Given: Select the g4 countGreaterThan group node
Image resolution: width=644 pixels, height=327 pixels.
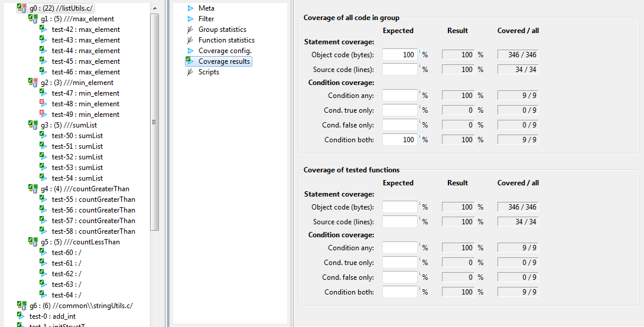Looking at the screenshot, I should (84, 189).
